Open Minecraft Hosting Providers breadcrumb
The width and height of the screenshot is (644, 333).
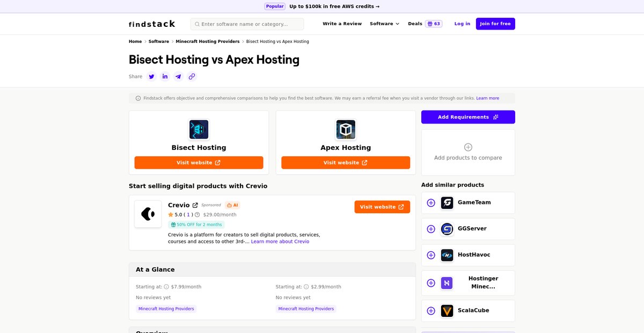tap(208, 41)
